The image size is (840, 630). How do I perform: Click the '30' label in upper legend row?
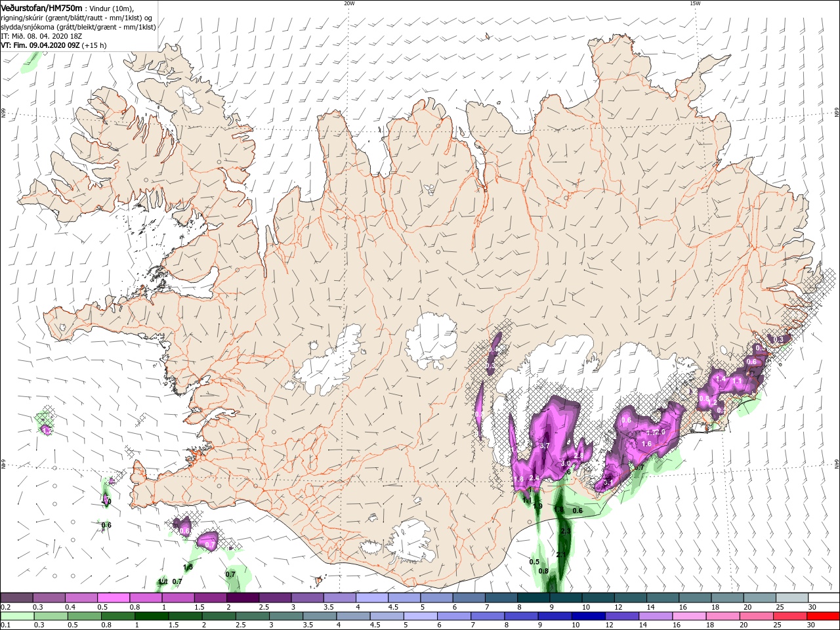812,606
